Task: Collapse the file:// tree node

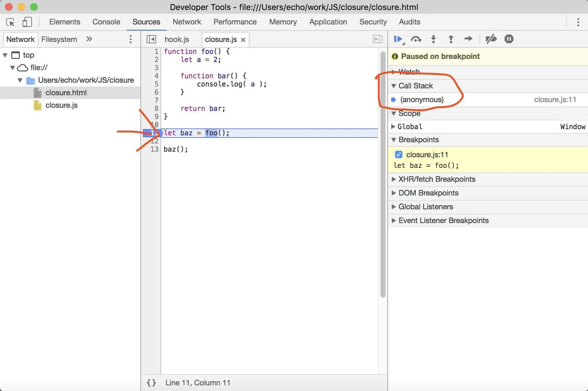Action: tap(13, 68)
